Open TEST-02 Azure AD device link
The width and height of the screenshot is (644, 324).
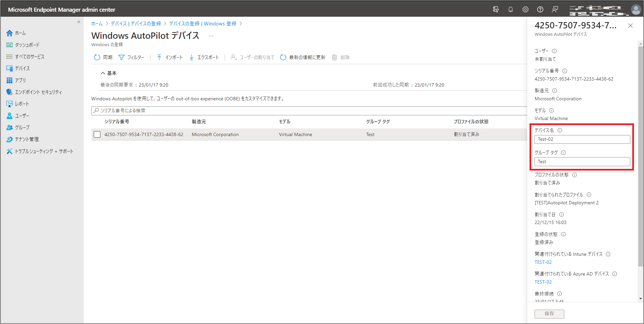[543, 282]
